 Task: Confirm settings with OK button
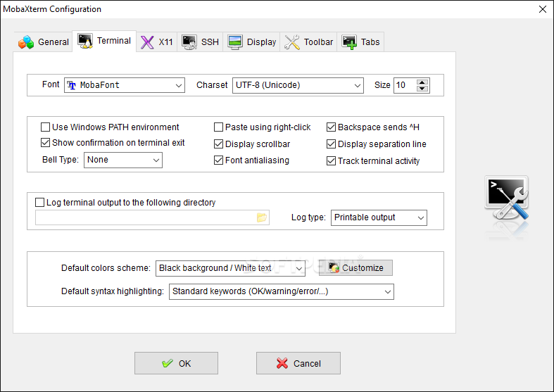coord(176,363)
